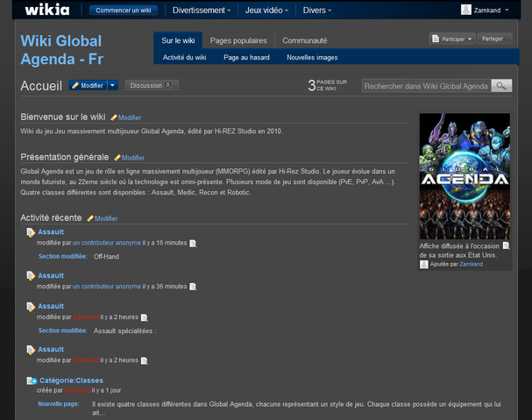Expand the Zamkand user menu arrow
532x420 pixels.
[507, 11]
